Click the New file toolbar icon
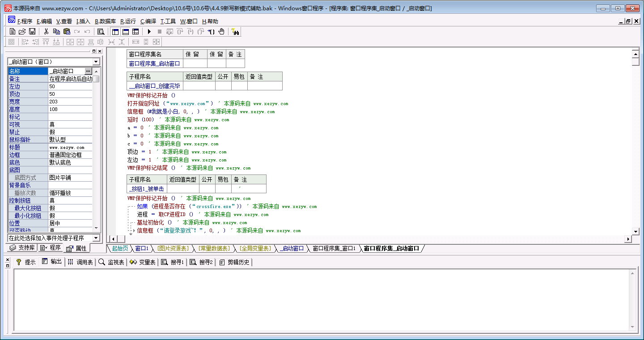Viewport: 644px width, 340px height. (x=13, y=31)
